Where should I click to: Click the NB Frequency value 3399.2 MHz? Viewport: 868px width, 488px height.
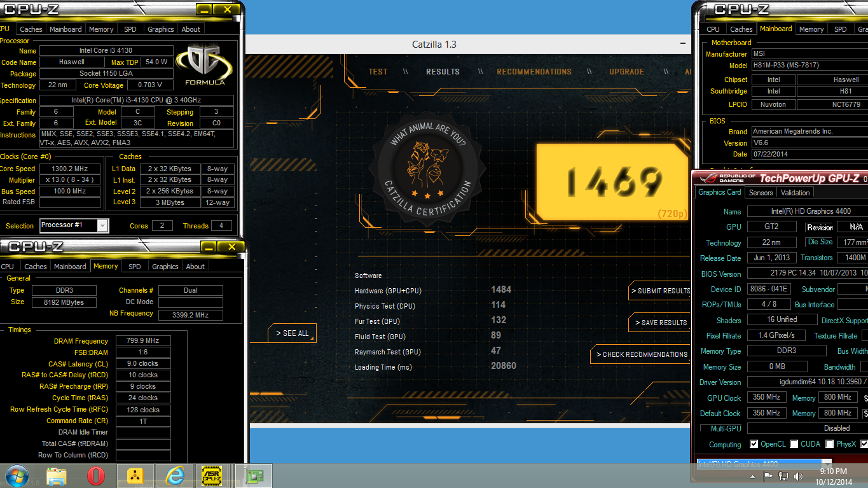pos(191,315)
